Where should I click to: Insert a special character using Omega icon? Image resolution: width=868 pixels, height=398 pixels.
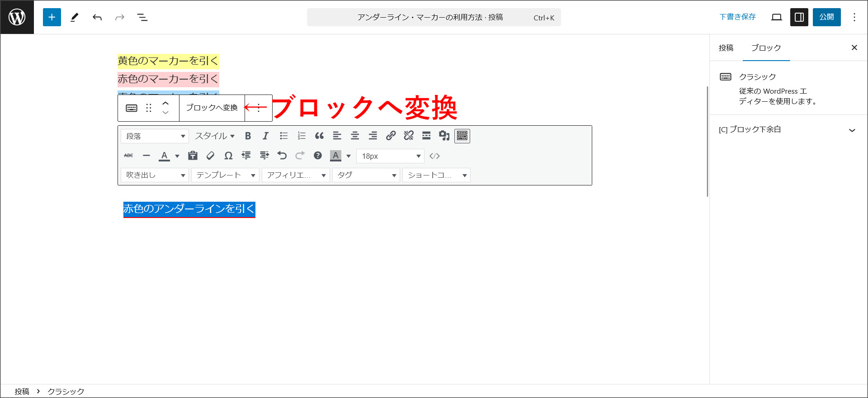pyautogui.click(x=229, y=156)
